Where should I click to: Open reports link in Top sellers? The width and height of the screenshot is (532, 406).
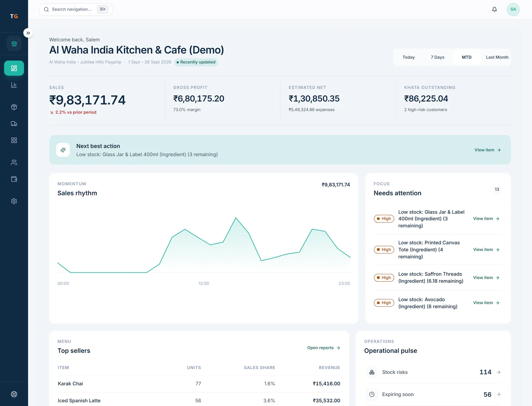[x=324, y=348]
